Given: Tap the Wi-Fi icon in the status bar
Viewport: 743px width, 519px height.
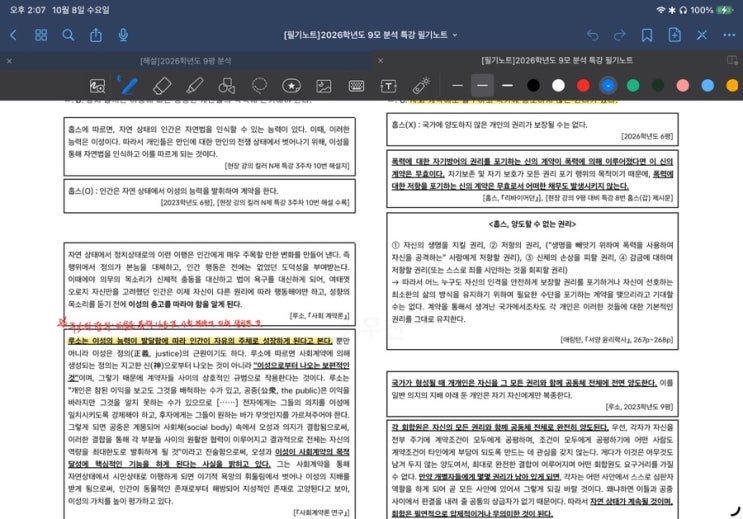Looking at the screenshot, I should tap(661, 10).
